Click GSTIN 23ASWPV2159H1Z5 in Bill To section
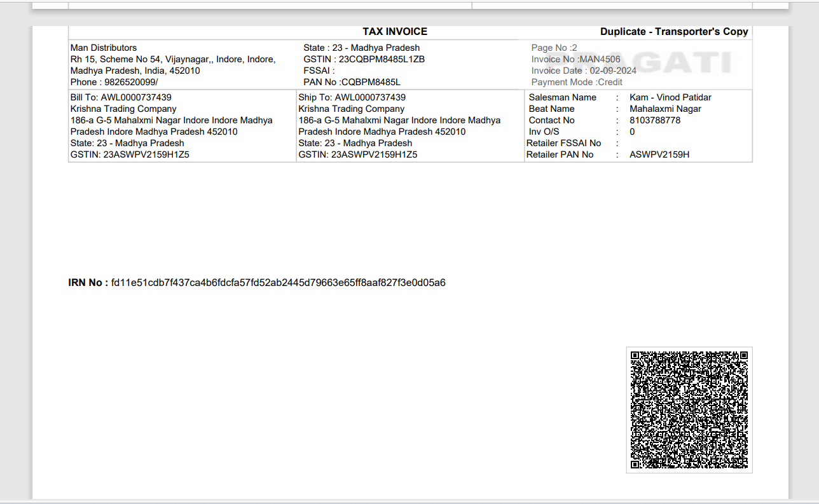The image size is (819, 504). click(x=146, y=154)
